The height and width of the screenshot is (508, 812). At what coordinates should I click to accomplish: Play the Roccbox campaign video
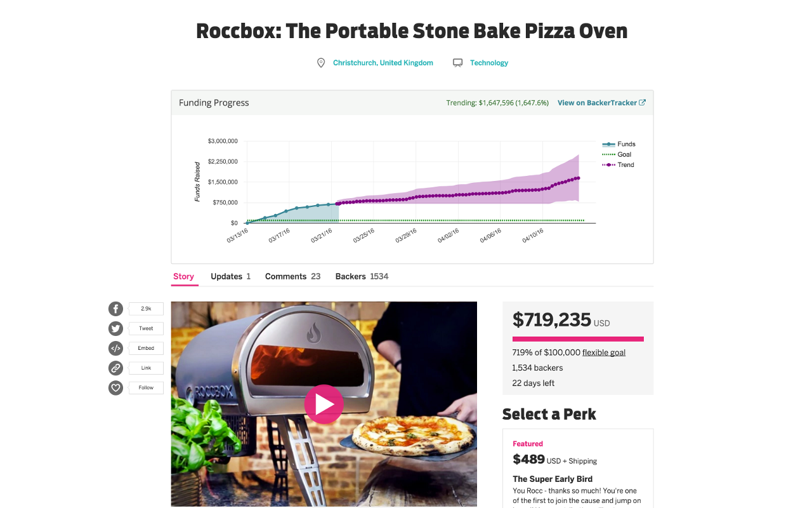pos(324,404)
